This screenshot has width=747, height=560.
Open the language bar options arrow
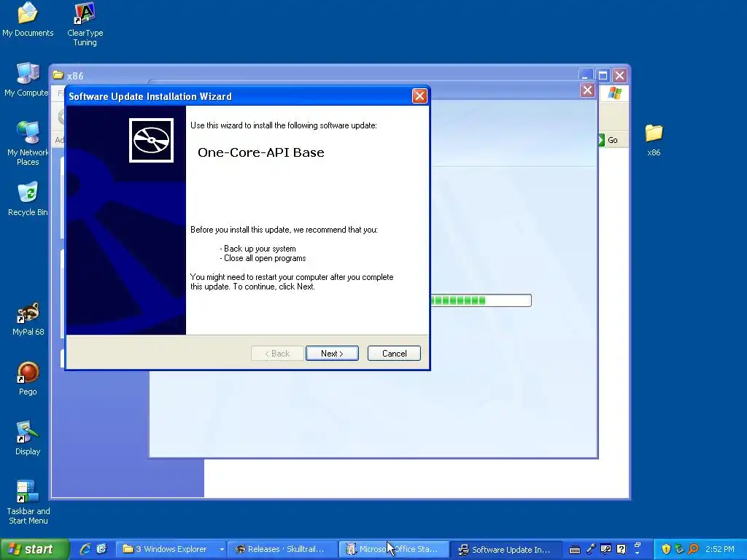(x=638, y=553)
